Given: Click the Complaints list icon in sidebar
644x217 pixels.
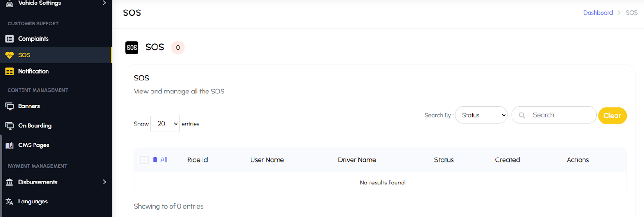Looking at the screenshot, I should pyautogui.click(x=9, y=39).
